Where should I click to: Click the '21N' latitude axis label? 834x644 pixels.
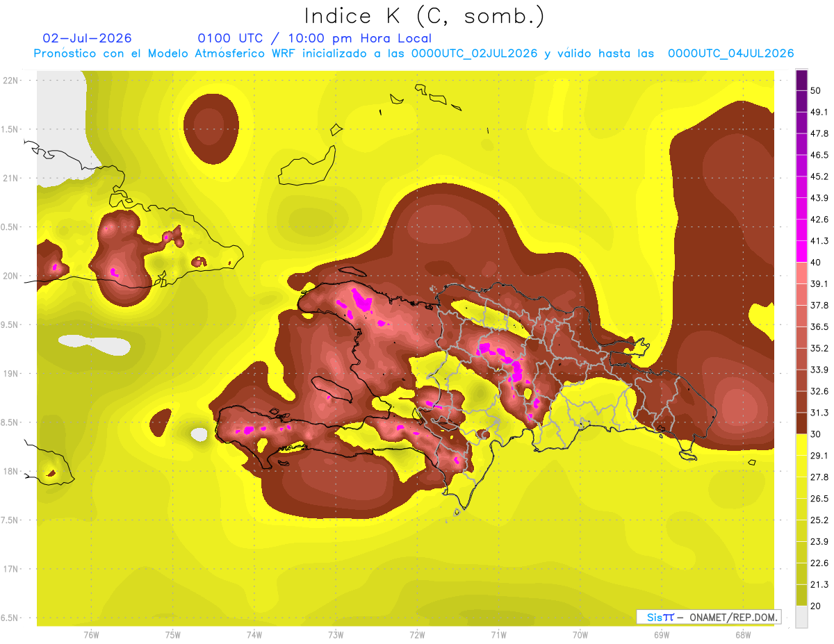[11, 179]
